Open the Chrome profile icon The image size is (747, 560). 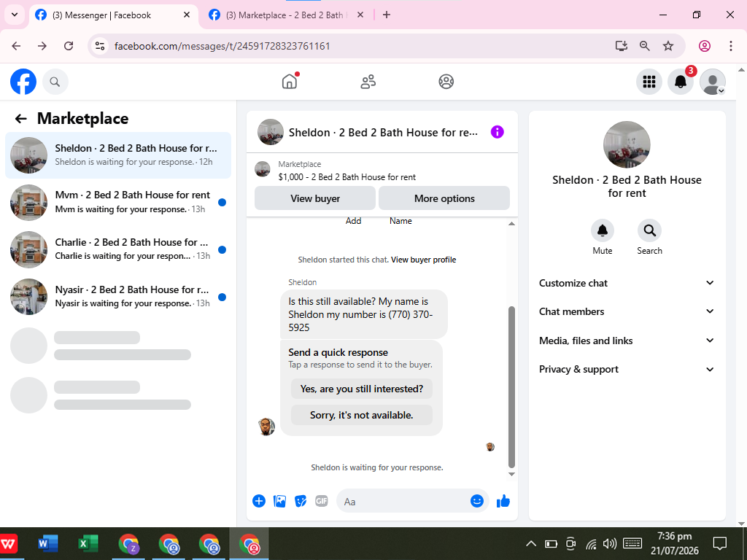(705, 46)
